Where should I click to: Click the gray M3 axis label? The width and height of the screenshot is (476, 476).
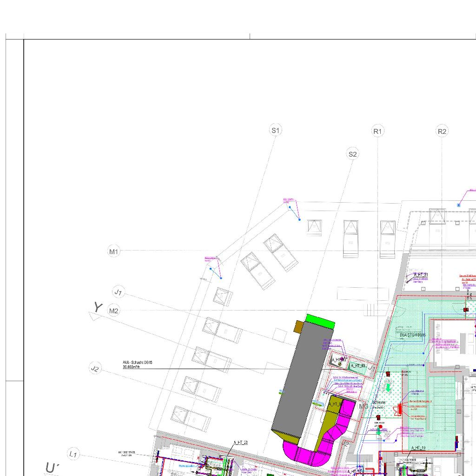pyautogui.click(x=364, y=406)
